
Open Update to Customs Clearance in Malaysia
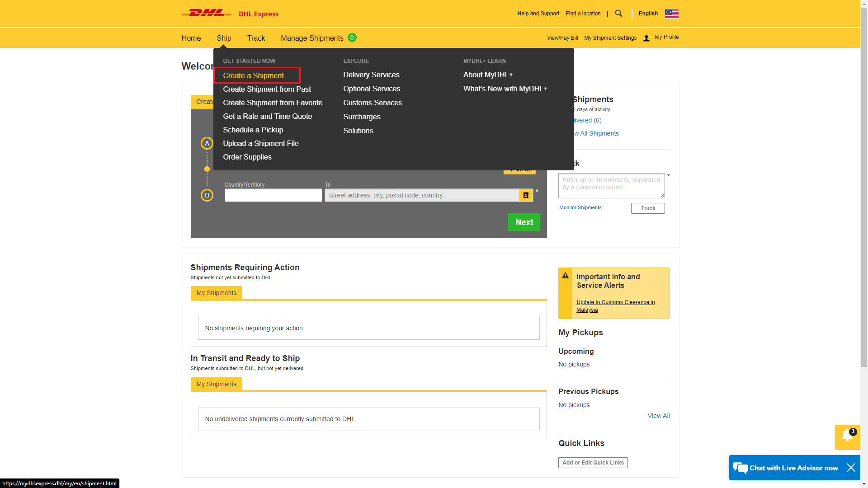click(x=616, y=306)
